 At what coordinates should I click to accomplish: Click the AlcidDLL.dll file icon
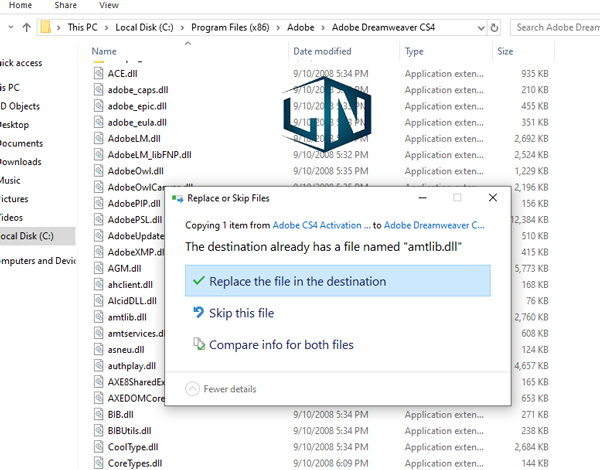98,300
